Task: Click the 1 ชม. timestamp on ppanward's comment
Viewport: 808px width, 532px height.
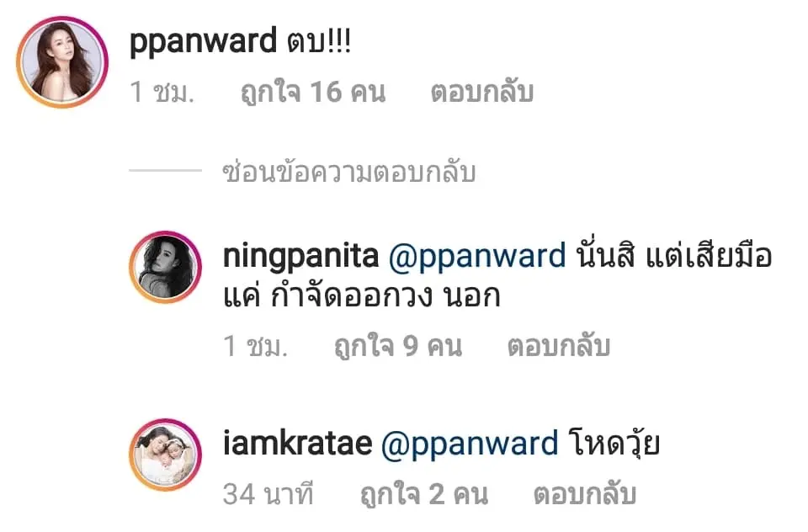Action: [162, 93]
